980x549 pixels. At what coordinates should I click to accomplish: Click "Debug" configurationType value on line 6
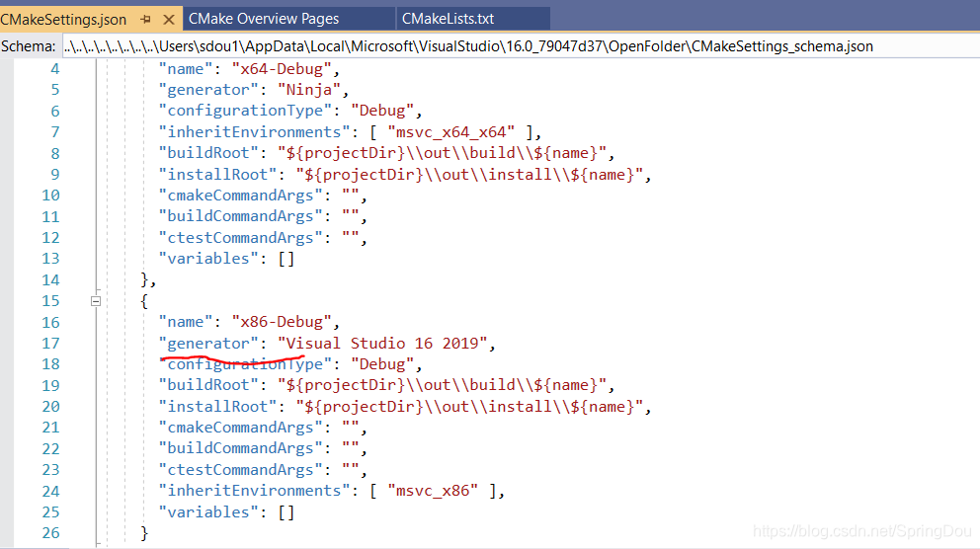(x=382, y=111)
